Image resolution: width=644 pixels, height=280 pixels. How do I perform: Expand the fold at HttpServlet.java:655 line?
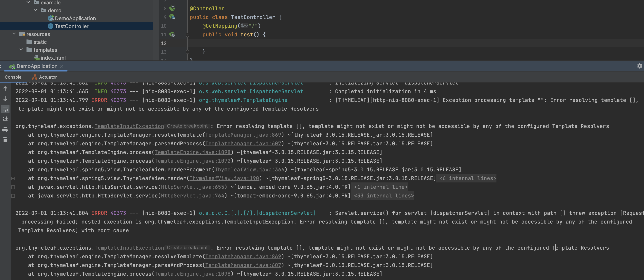click(x=13, y=187)
